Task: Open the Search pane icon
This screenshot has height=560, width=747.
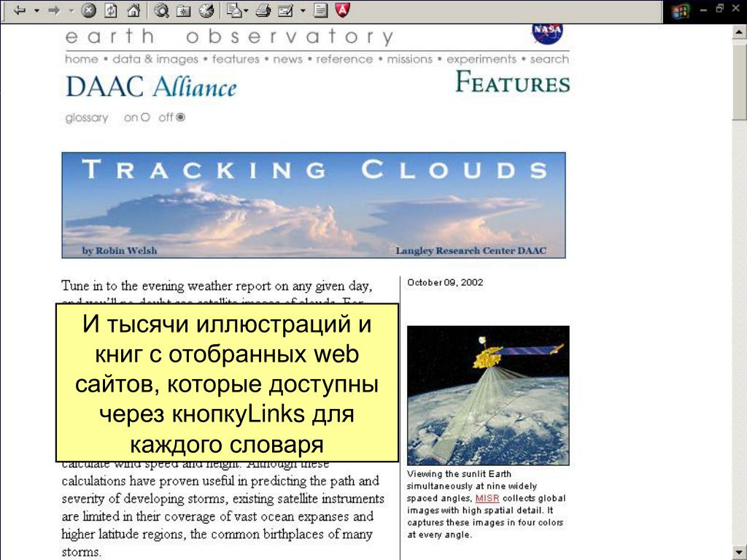Action: pyautogui.click(x=161, y=10)
